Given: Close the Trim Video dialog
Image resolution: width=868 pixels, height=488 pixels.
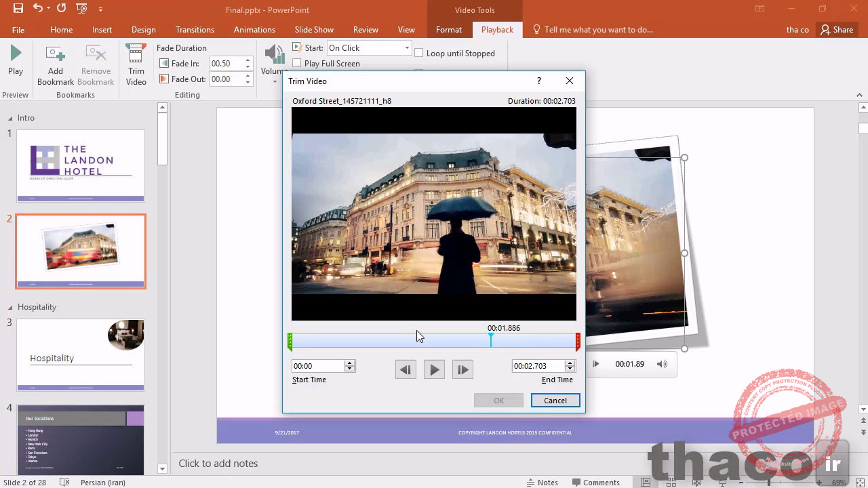Looking at the screenshot, I should (x=570, y=81).
